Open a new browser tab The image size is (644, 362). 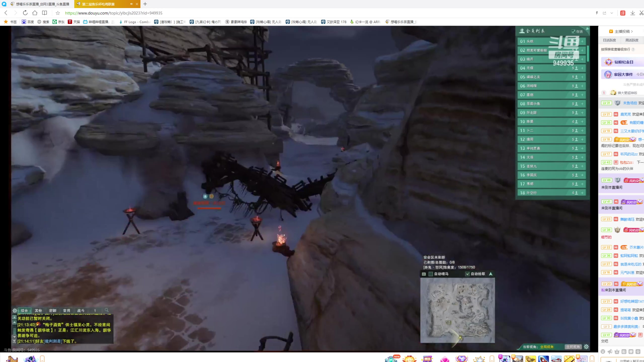coord(145,4)
